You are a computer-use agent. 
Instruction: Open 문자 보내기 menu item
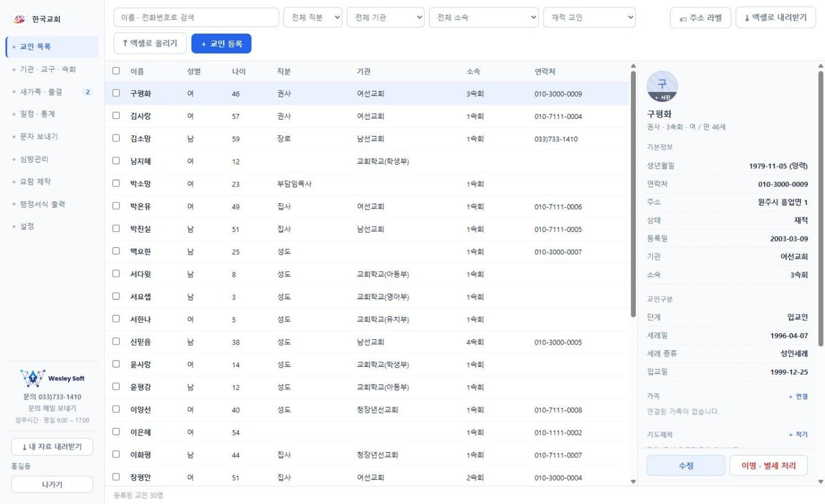52,137
